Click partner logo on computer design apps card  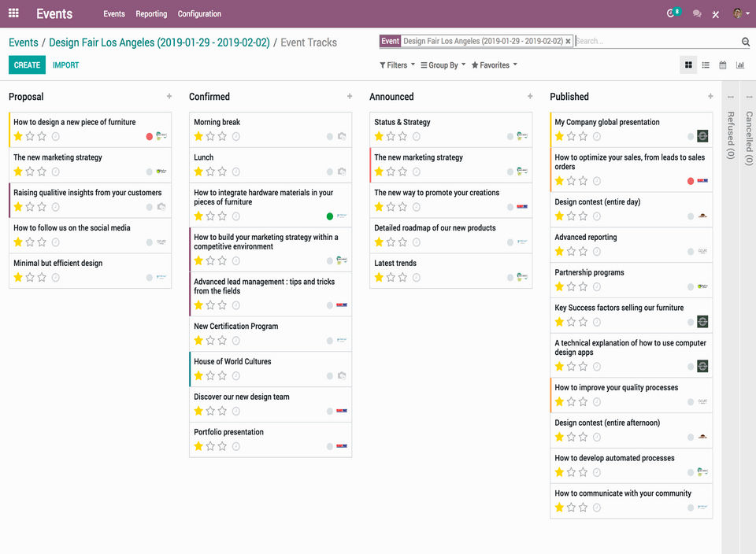702,366
